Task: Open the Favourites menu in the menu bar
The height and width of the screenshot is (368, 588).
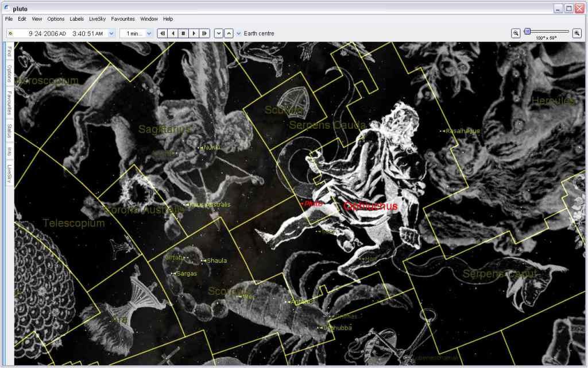Action: pos(123,19)
